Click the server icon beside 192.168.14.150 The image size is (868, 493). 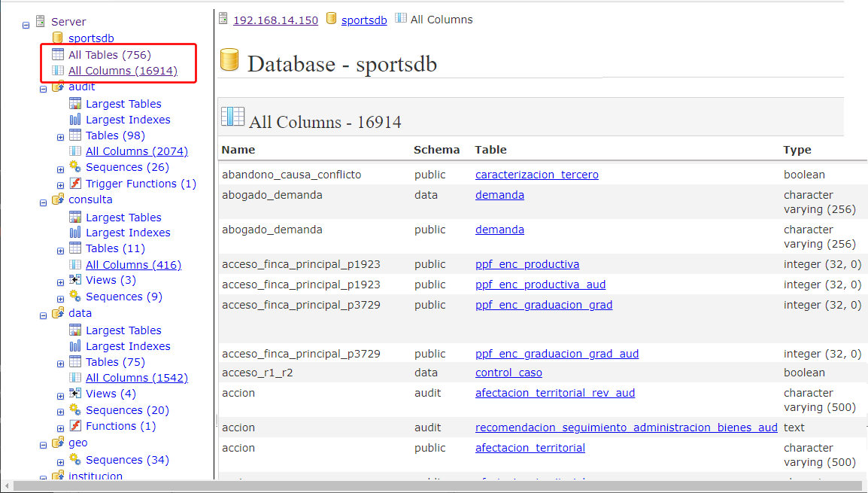tap(223, 18)
